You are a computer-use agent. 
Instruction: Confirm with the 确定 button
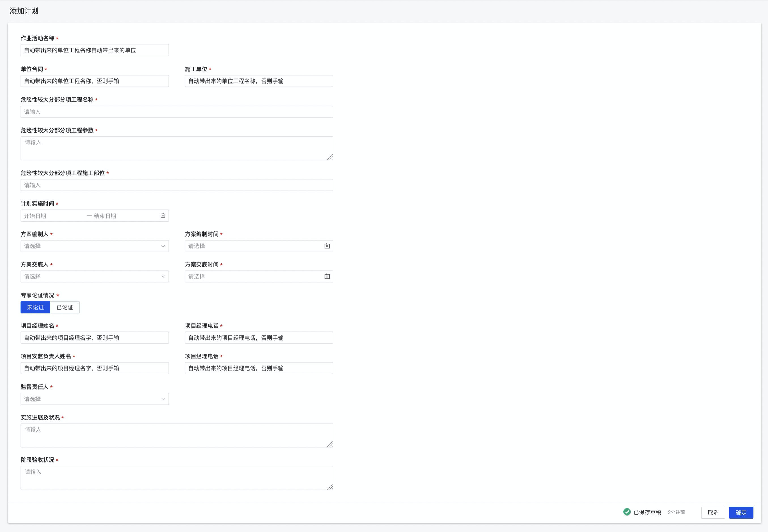click(x=741, y=513)
